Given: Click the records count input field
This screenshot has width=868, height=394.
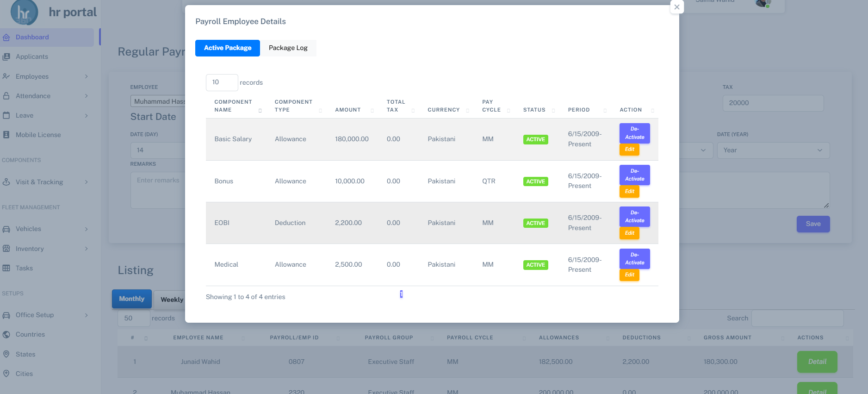Looking at the screenshot, I should click(222, 82).
